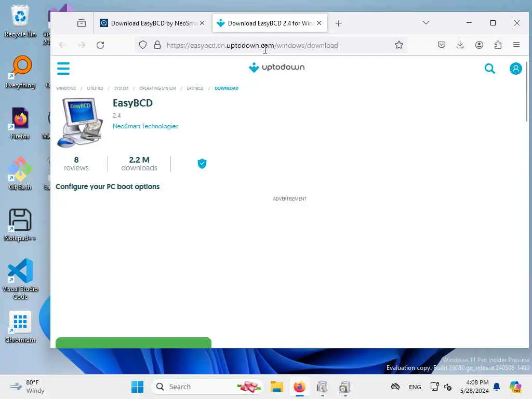This screenshot has height=399, width=532.
Task: Click the blue security shield badge
Action: point(202,164)
